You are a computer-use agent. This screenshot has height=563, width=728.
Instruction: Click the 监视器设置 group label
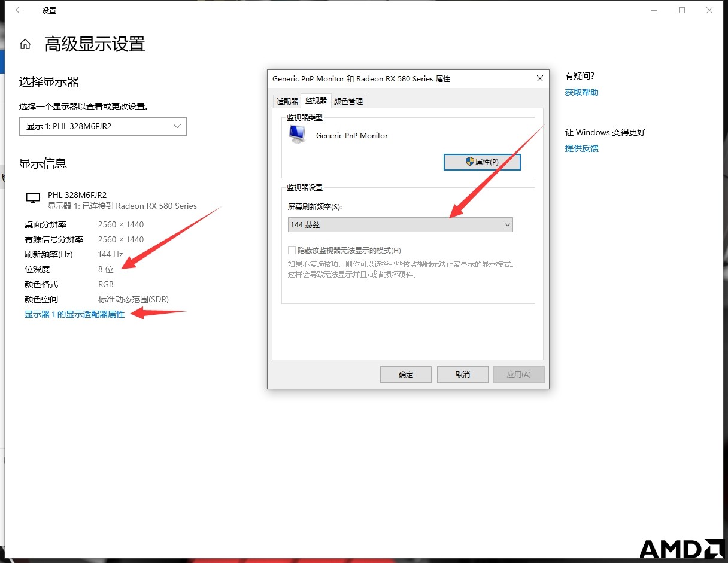[305, 187]
